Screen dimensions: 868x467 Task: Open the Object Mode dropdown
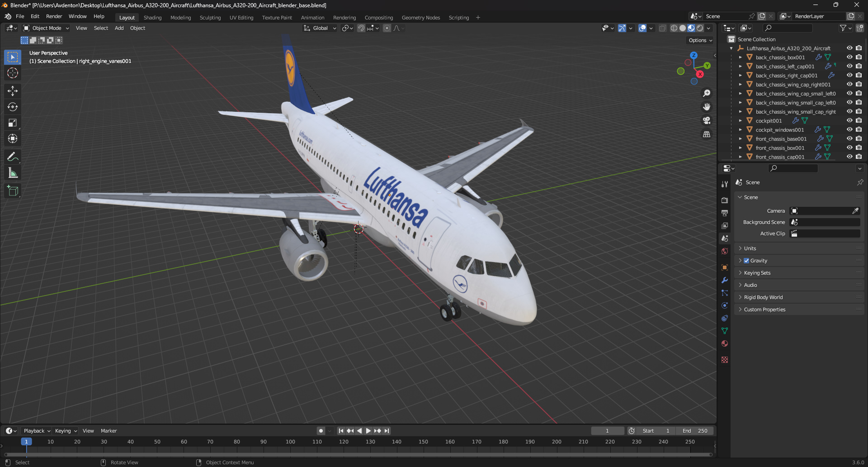click(x=46, y=28)
